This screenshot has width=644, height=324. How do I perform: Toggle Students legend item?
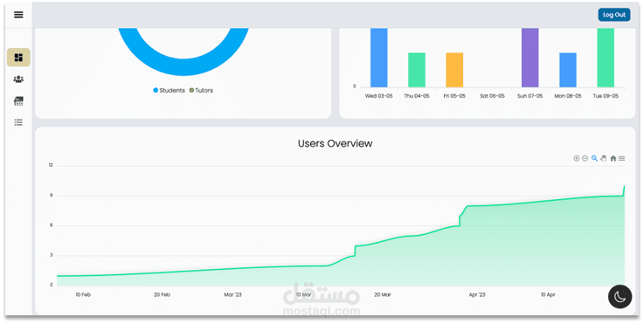[x=170, y=90]
